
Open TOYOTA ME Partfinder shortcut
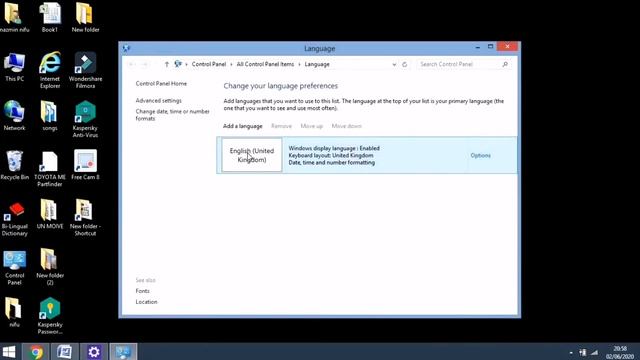[50, 169]
